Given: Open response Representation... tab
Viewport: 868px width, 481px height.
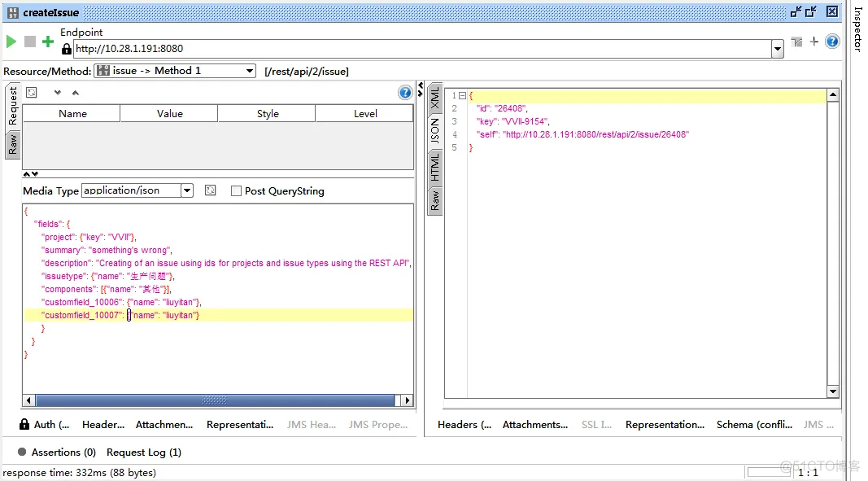Looking at the screenshot, I should [x=665, y=425].
